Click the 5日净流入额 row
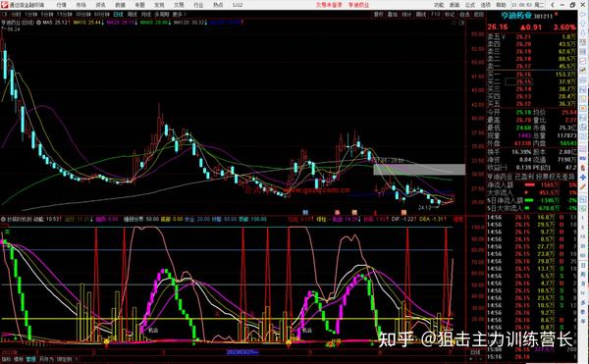The image size is (589, 364). point(531,200)
